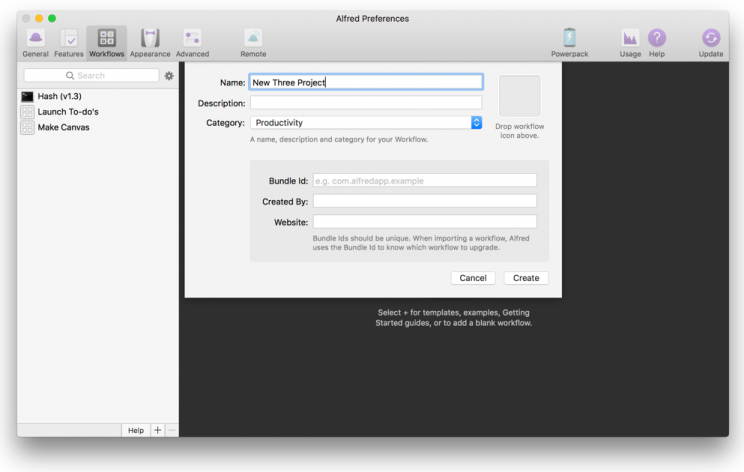This screenshot has height=472, width=744.
Task: Focus the workflow Search field
Action: coord(91,75)
